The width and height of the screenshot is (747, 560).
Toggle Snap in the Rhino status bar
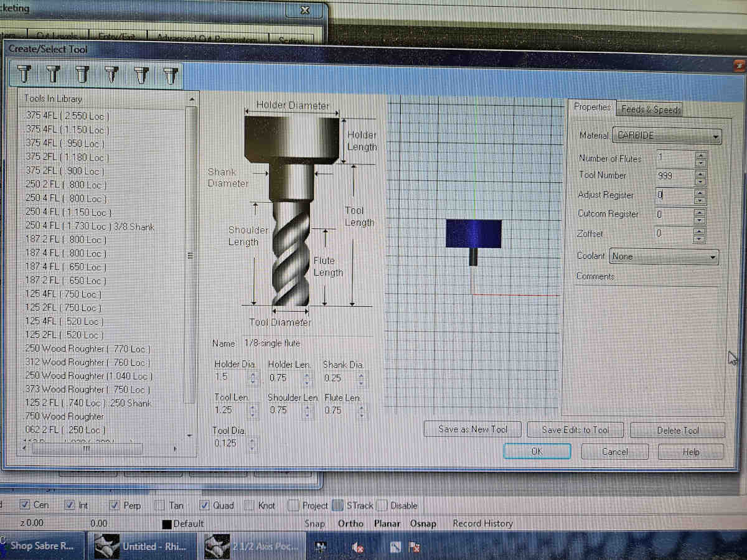click(x=315, y=524)
